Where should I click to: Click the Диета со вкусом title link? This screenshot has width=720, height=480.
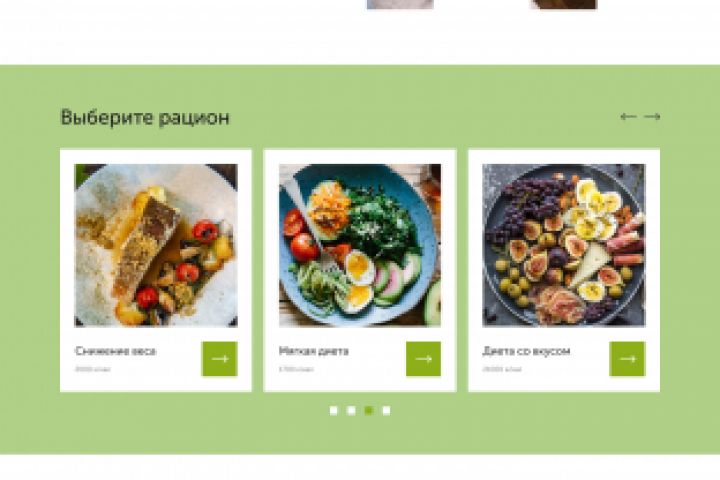526,351
